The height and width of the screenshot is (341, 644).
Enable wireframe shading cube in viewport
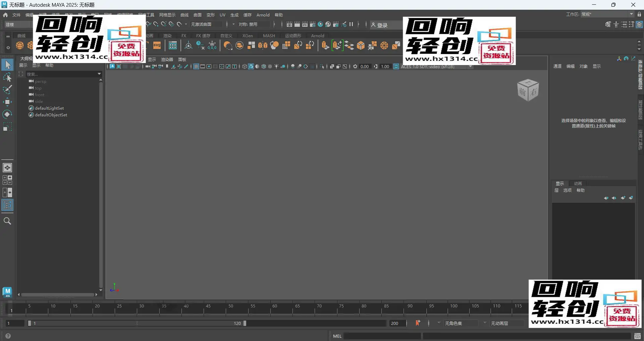point(245,66)
